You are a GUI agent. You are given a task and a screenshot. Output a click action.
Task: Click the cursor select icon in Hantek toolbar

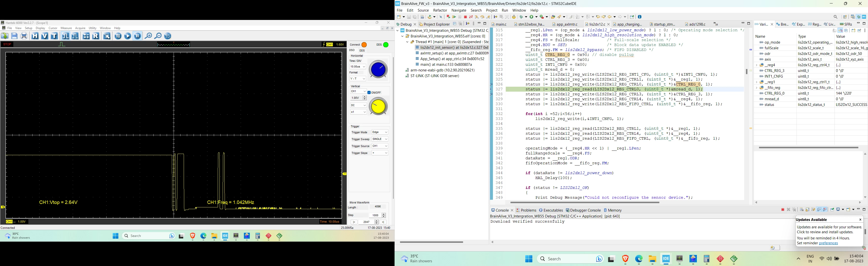click(x=107, y=36)
